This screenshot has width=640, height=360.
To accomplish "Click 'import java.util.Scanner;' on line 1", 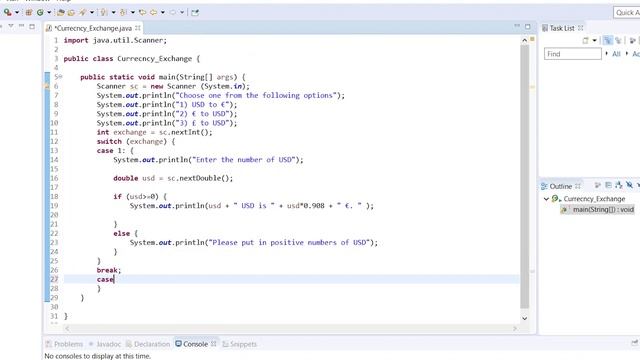I will [115, 40].
